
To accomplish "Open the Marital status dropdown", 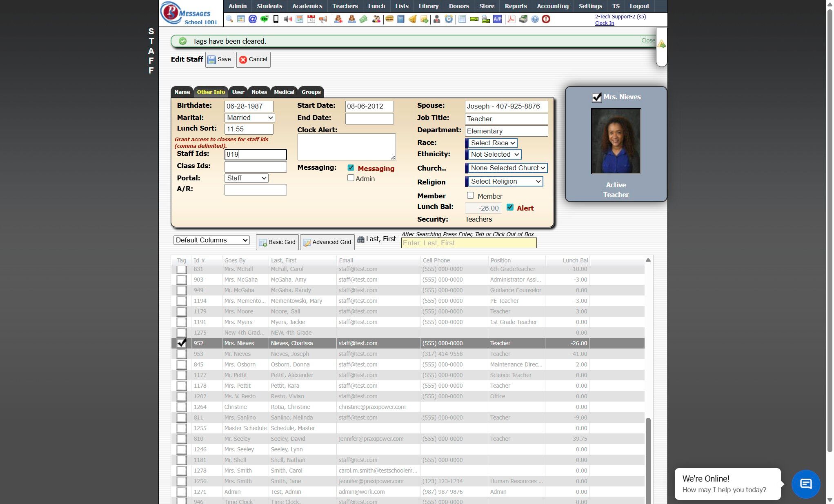I will tap(249, 118).
